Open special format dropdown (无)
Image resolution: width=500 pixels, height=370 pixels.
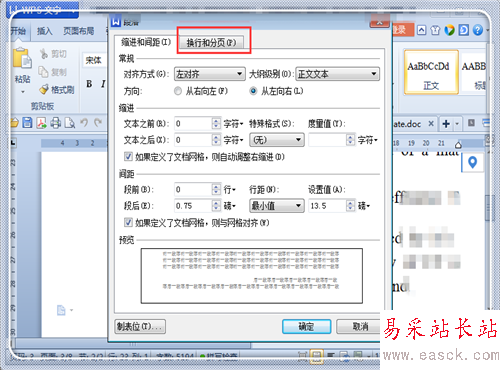click(277, 140)
